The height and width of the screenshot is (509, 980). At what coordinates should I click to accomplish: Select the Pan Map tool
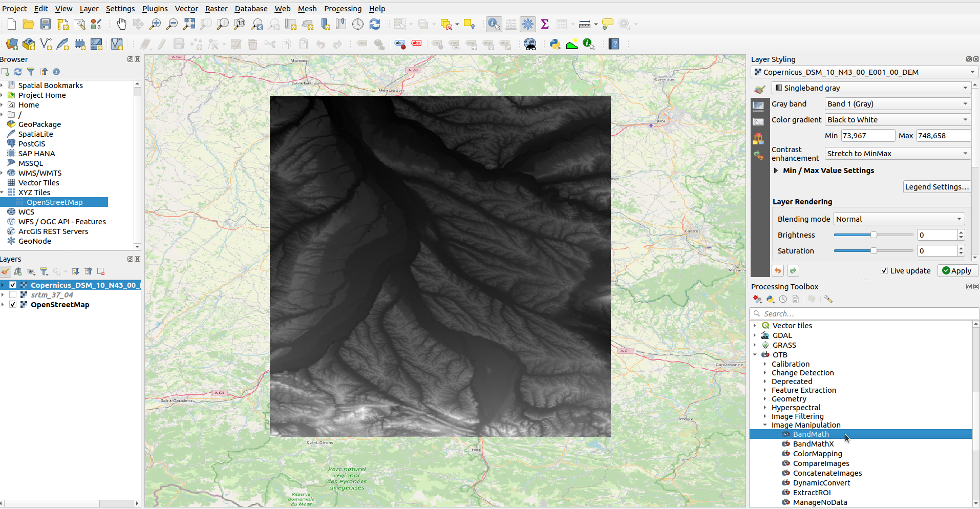(x=121, y=24)
